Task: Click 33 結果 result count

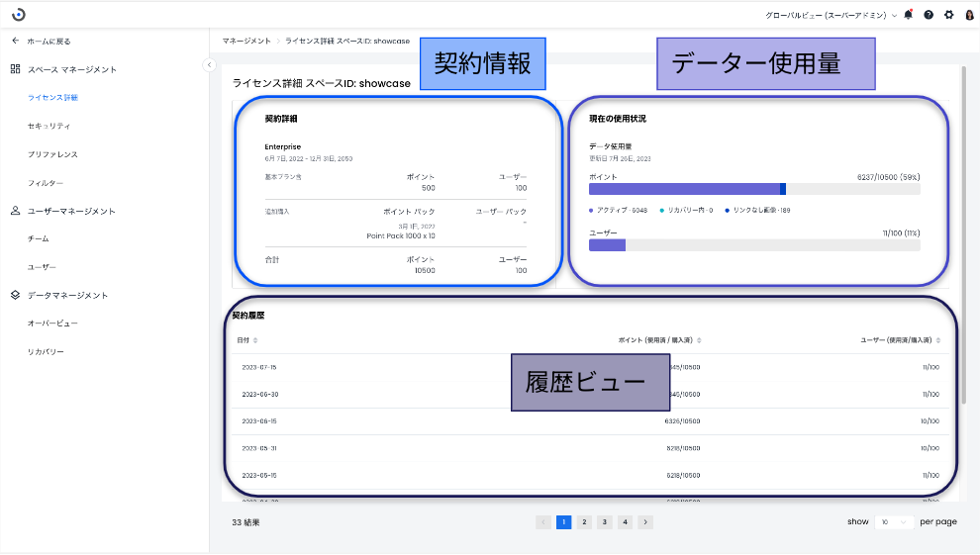Action: pos(245,522)
